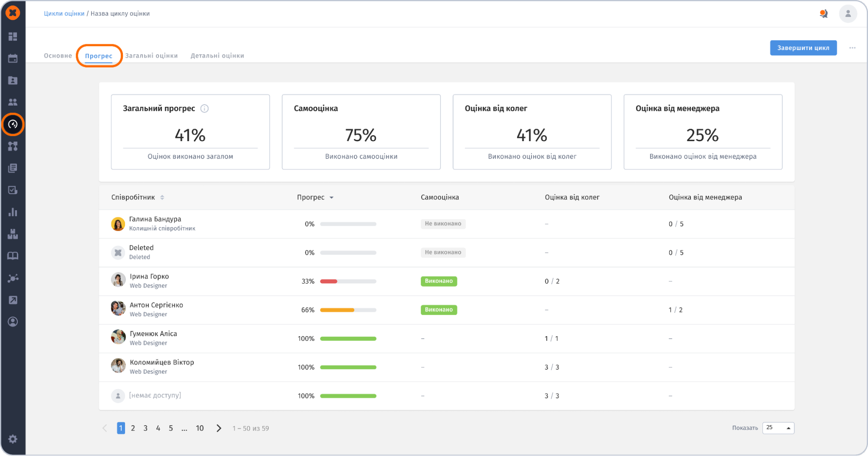Open the three-dots more options menu

click(x=852, y=48)
